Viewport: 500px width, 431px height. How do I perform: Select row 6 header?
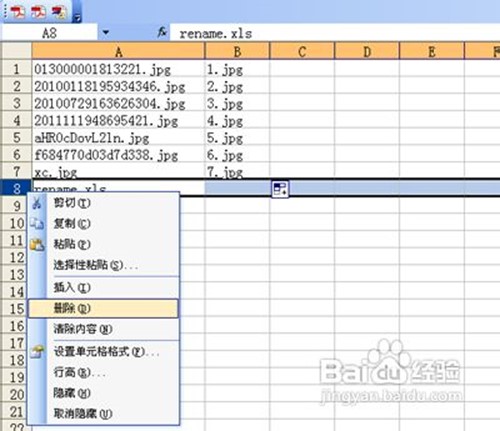click(16, 155)
